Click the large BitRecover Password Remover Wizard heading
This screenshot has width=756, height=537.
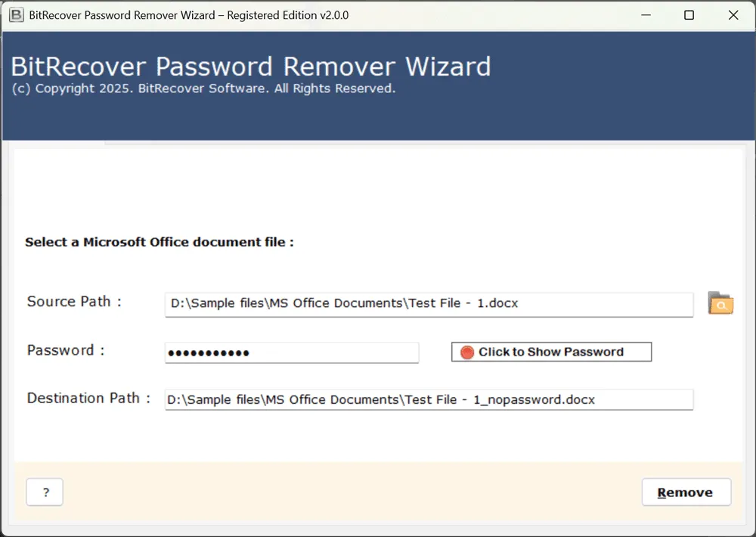coord(250,67)
